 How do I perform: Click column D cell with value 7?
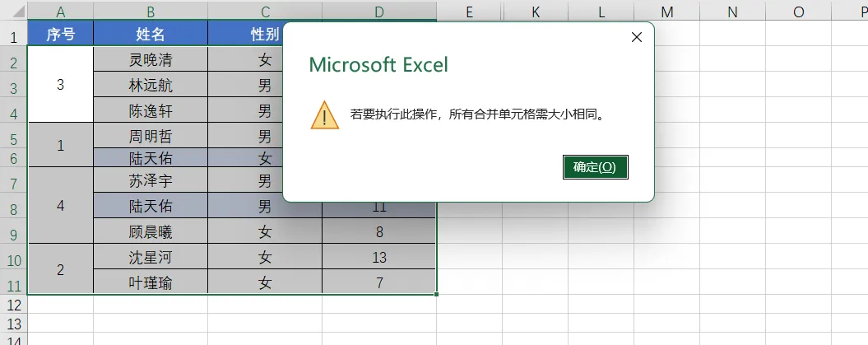379,282
